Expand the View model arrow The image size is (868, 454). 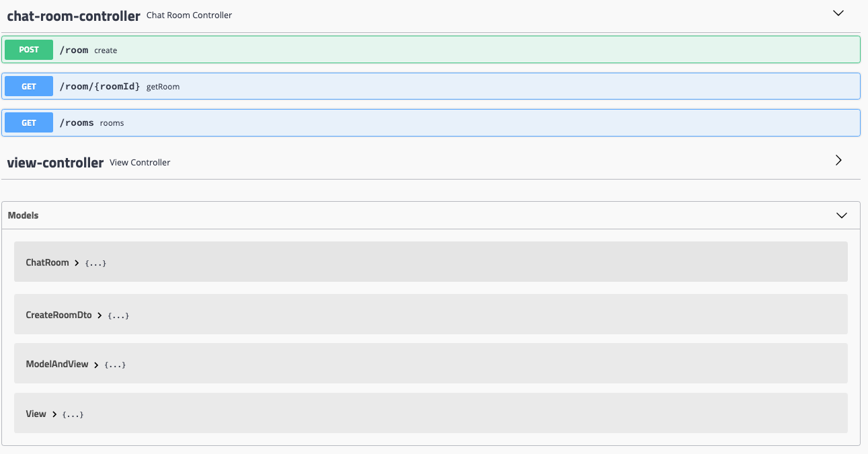click(x=54, y=414)
